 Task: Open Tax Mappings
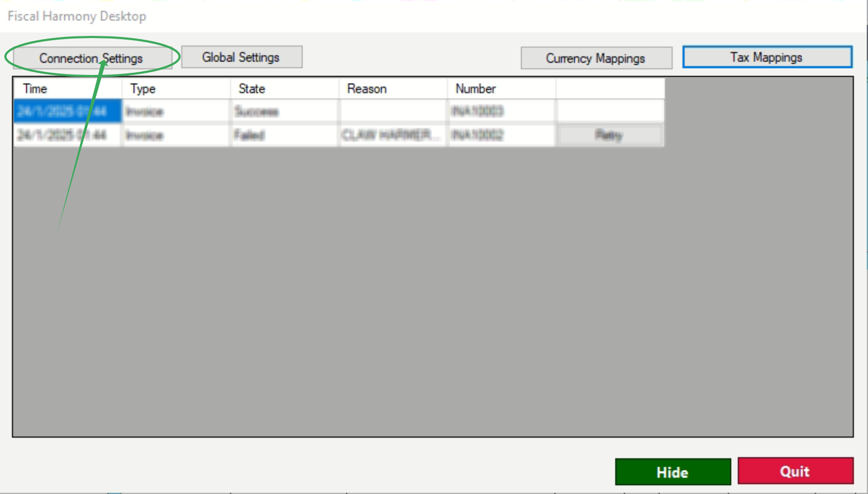pos(767,57)
